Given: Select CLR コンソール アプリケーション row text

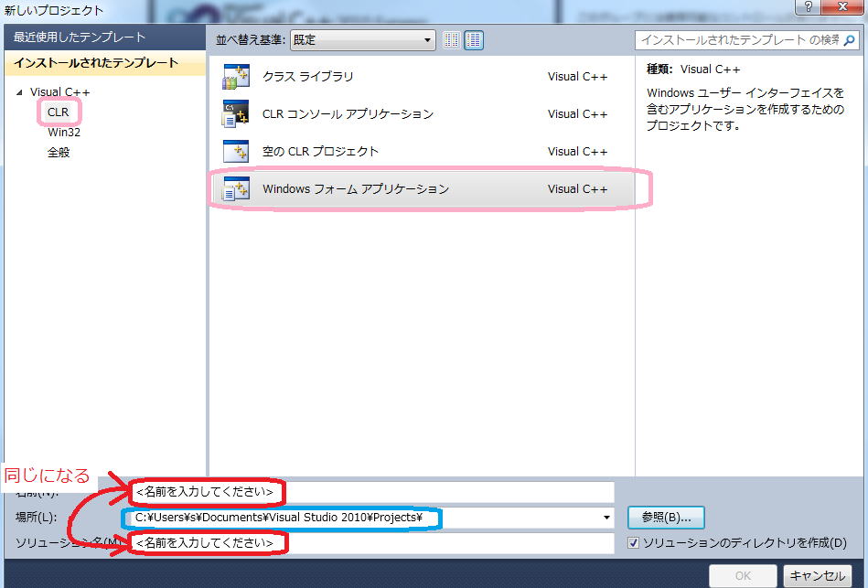Looking at the screenshot, I should 348,114.
